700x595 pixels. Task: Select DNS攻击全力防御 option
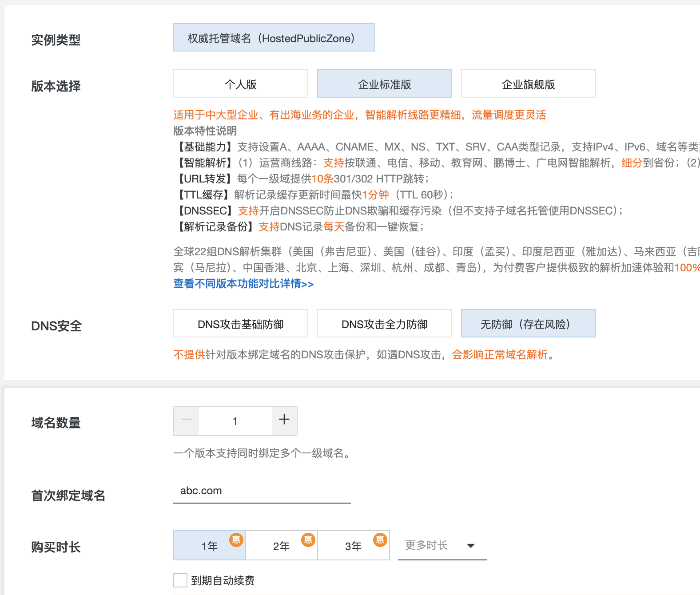click(x=384, y=323)
